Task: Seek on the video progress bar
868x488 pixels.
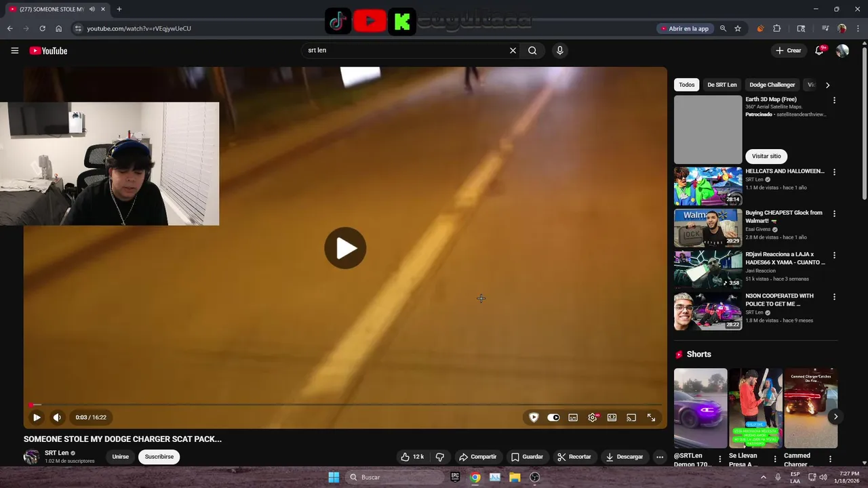Action: (345, 405)
